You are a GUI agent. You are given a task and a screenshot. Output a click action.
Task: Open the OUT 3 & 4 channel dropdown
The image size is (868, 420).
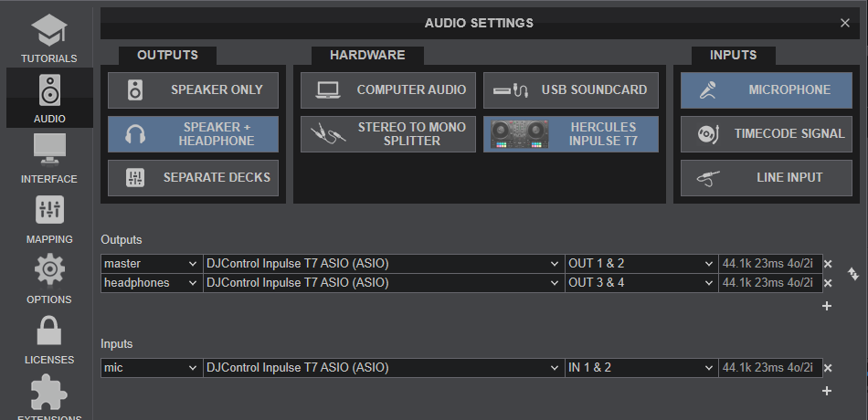[x=640, y=283]
